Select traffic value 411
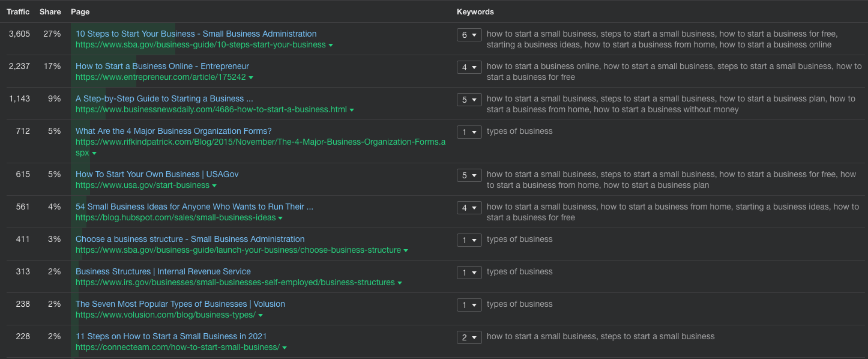The width and height of the screenshot is (868, 359). pyautogui.click(x=23, y=239)
